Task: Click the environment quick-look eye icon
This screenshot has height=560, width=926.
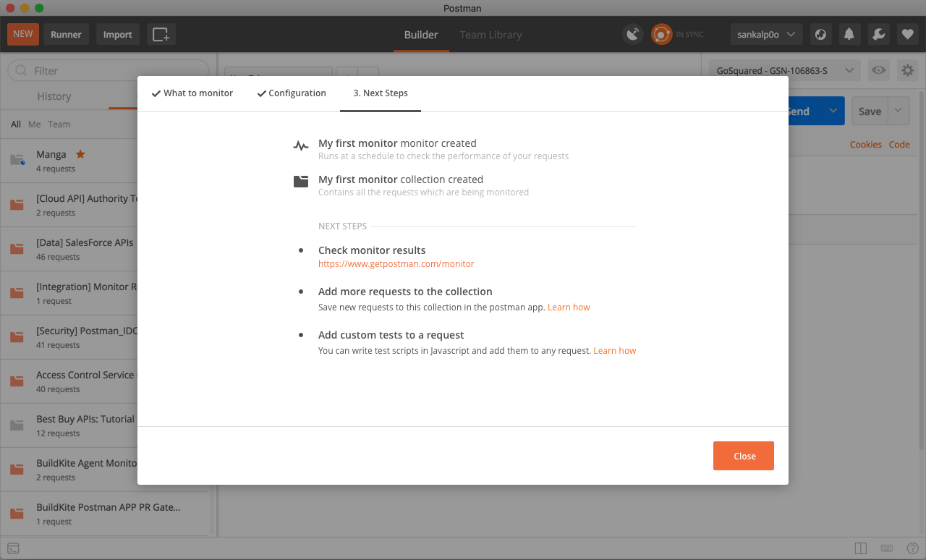Action: (879, 70)
